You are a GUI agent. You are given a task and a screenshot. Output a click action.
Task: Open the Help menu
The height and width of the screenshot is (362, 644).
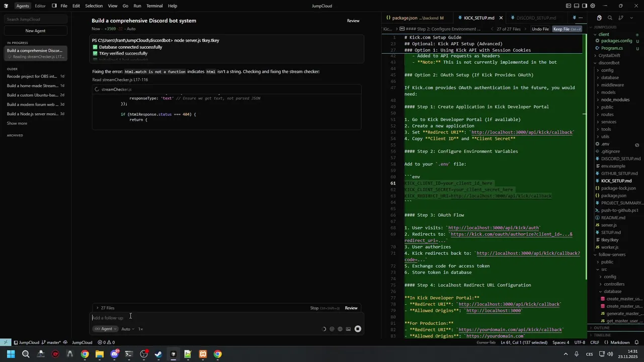pos(173,6)
